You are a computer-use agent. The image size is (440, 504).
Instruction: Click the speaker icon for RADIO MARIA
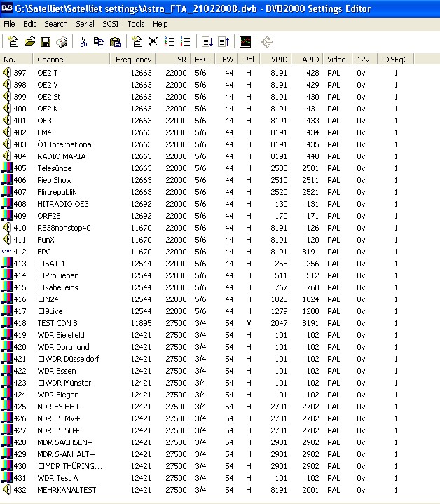(6, 156)
